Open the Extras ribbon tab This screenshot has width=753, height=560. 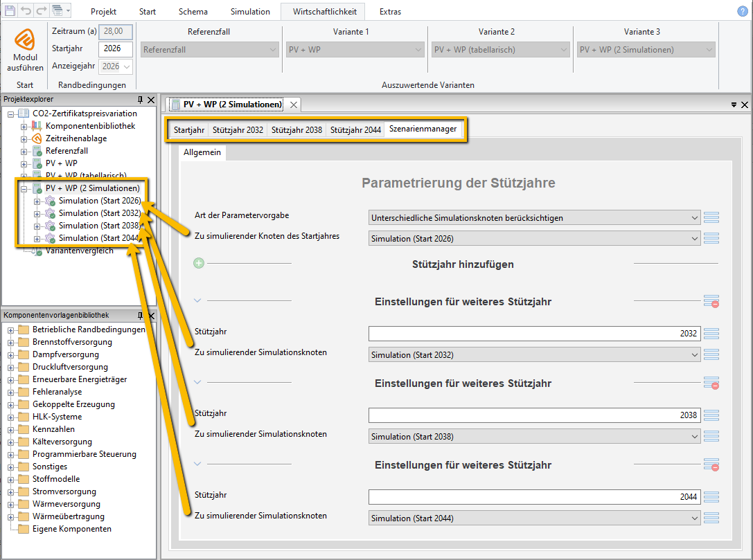tap(390, 12)
